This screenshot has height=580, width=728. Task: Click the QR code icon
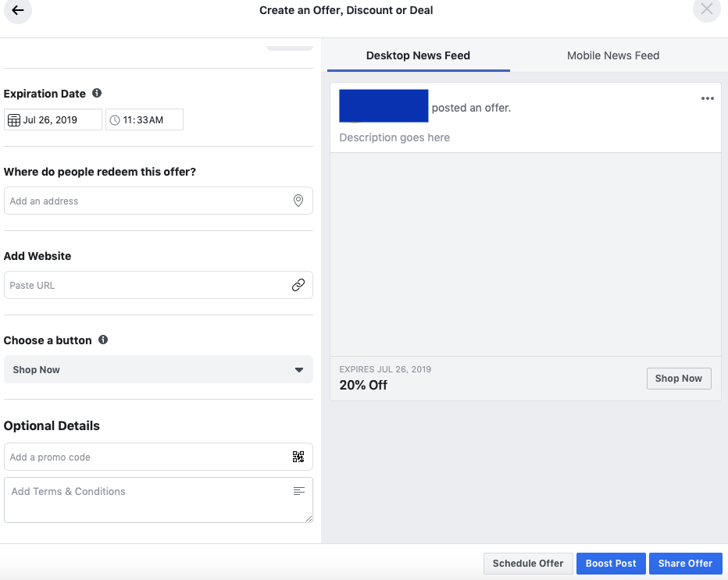[298, 457]
